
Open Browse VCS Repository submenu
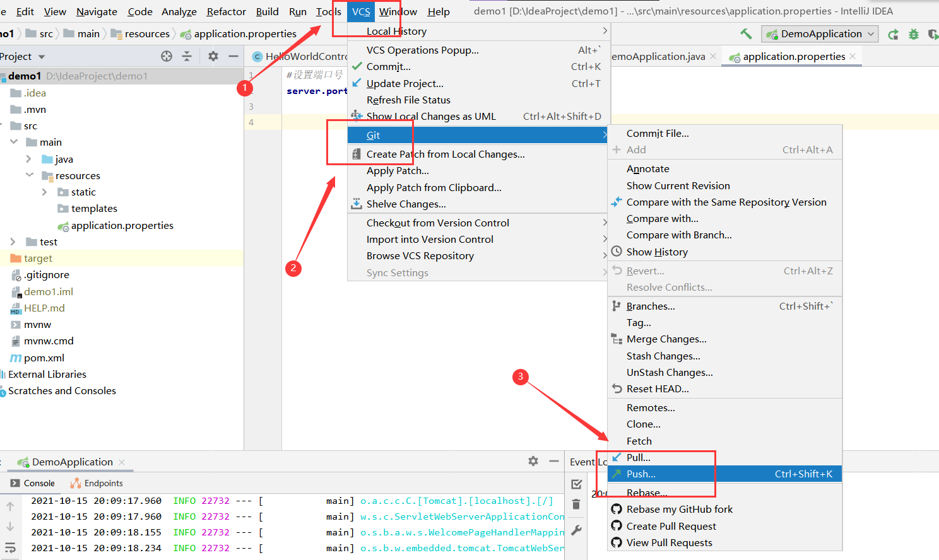[479, 255]
